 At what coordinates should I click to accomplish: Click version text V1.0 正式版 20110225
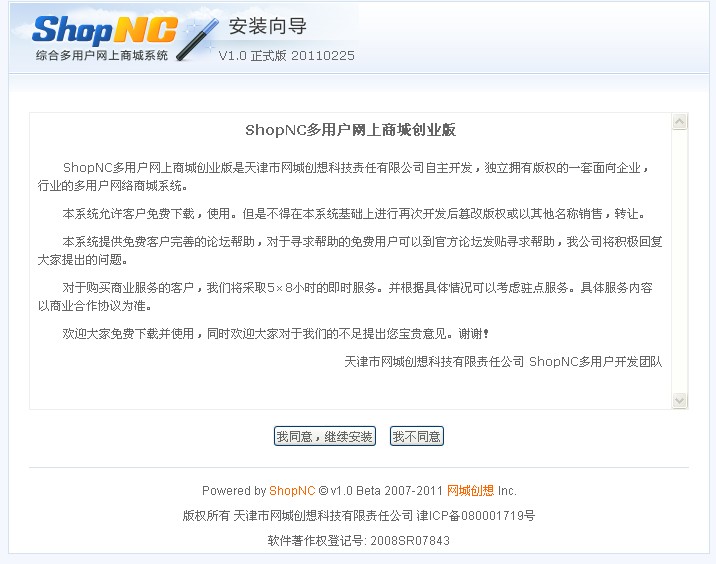(x=286, y=56)
